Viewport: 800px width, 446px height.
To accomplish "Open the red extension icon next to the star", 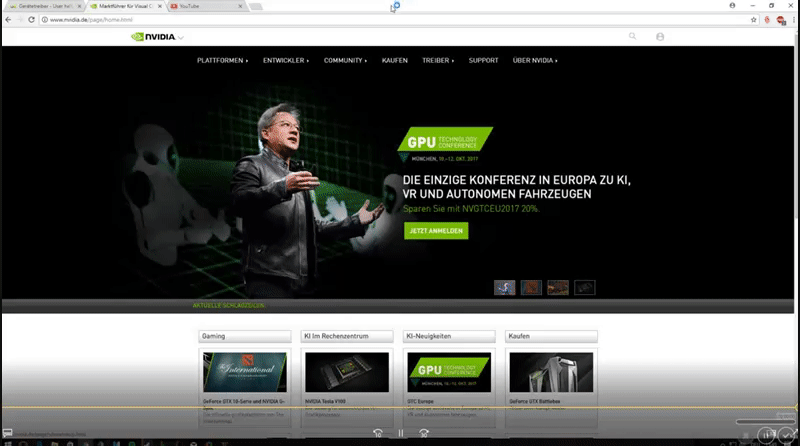I will point(767,19).
